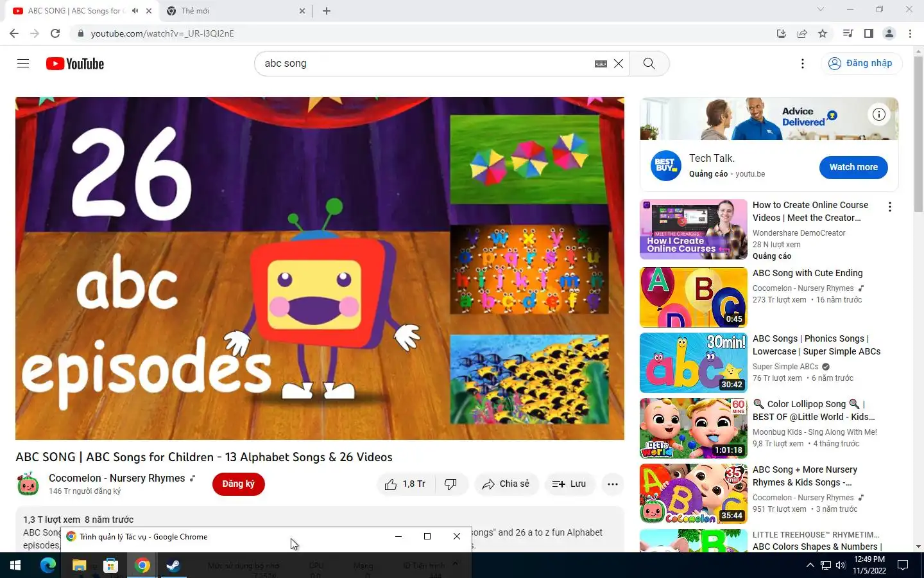Dislike the video with thumbs down
This screenshot has height=578, width=924.
coord(451,484)
